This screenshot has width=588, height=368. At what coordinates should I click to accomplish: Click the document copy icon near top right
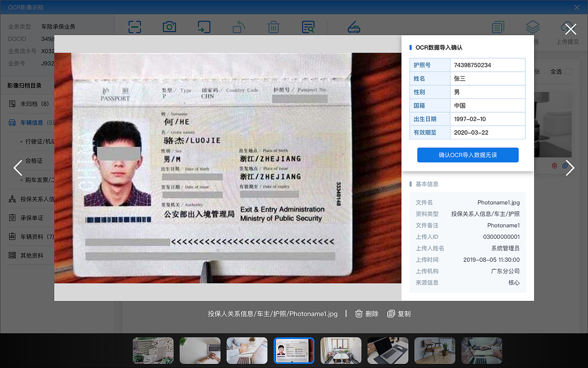click(x=498, y=27)
